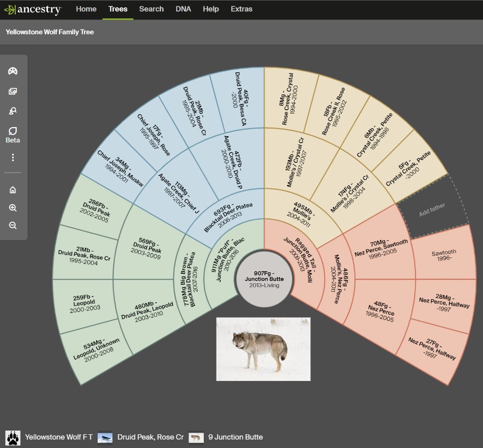483x448 pixels.
Task: Select 174Fg Mollie's / Crystal Cr segment
Action: coord(349,193)
